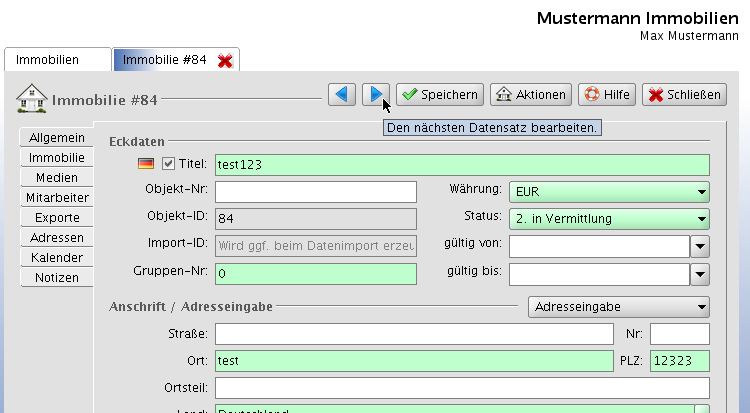Click the house icon beside Immobilie #84
Screen dimensions: 750x413
click(32, 99)
